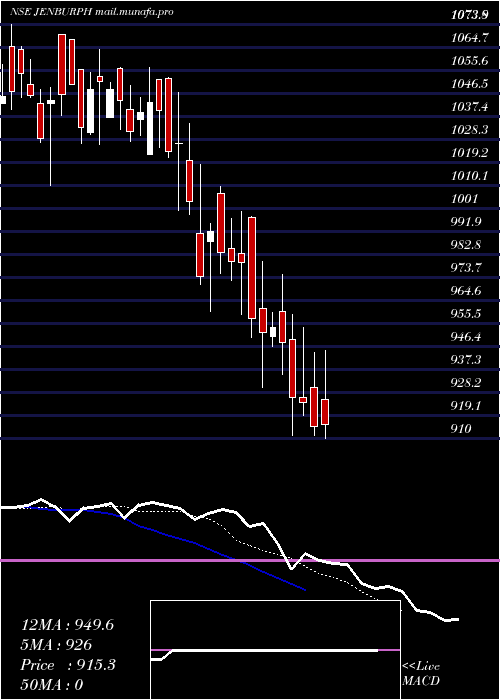500x700 pixels.
Task: Click the 937.3 price axis label
Action: coord(466,360)
